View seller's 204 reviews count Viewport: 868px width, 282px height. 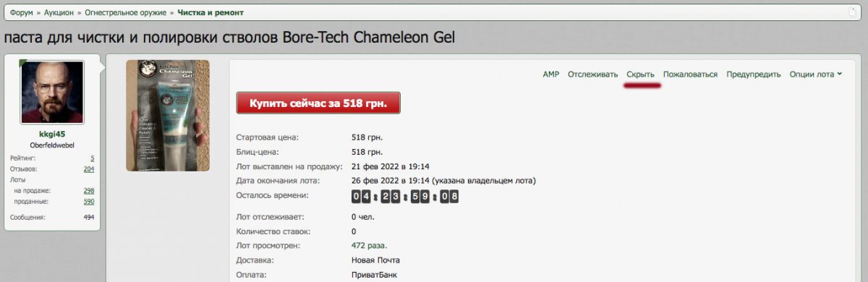pos(89,168)
